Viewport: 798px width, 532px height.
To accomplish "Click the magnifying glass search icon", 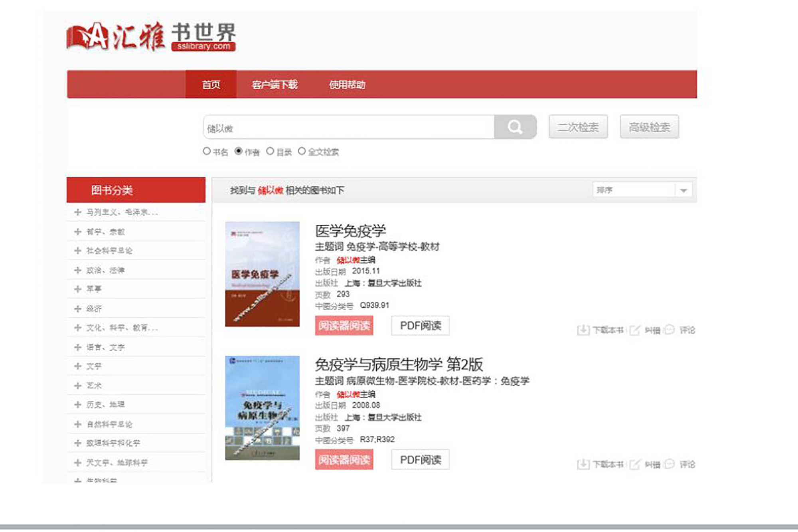I will coord(515,127).
